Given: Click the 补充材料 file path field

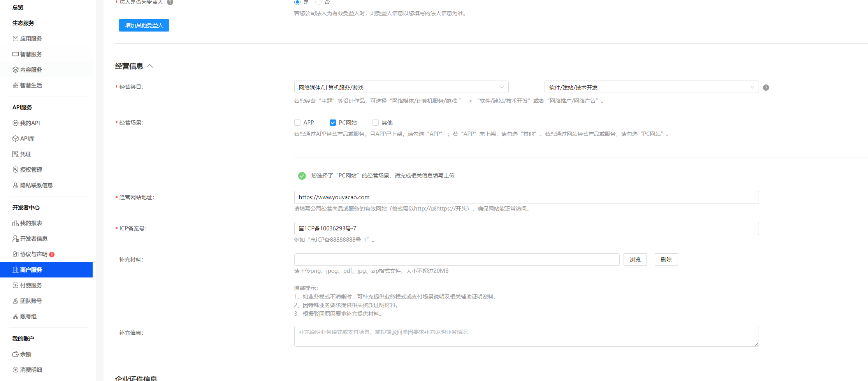Looking at the screenshot, I should 457,260.
